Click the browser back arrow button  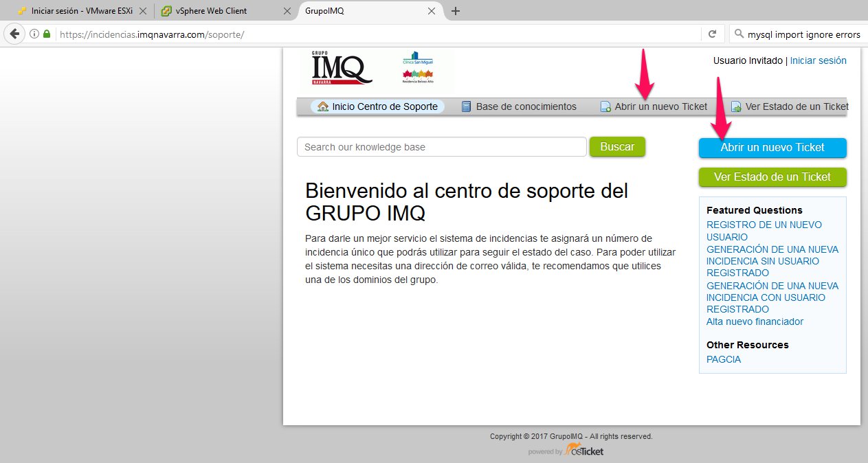click(x=14, y=34)
